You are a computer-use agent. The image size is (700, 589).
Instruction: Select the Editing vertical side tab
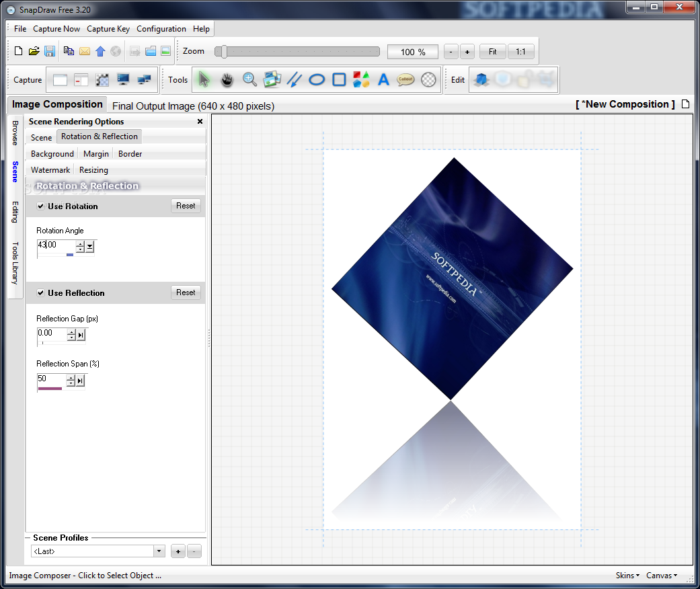pos(15,212)
